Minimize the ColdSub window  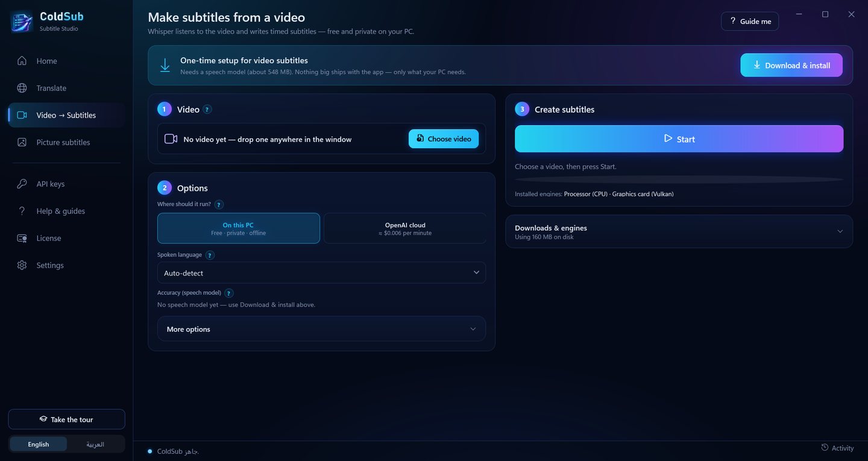tap(799, 14)
